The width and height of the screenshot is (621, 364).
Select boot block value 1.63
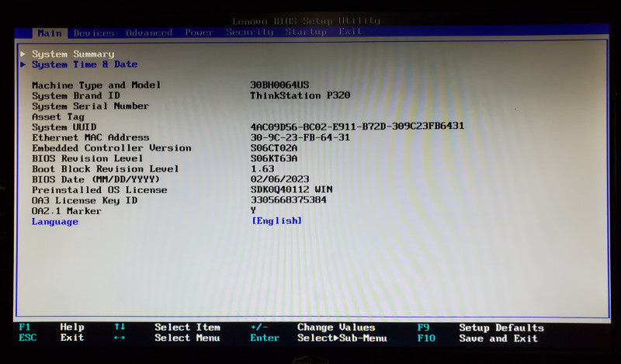262,168
